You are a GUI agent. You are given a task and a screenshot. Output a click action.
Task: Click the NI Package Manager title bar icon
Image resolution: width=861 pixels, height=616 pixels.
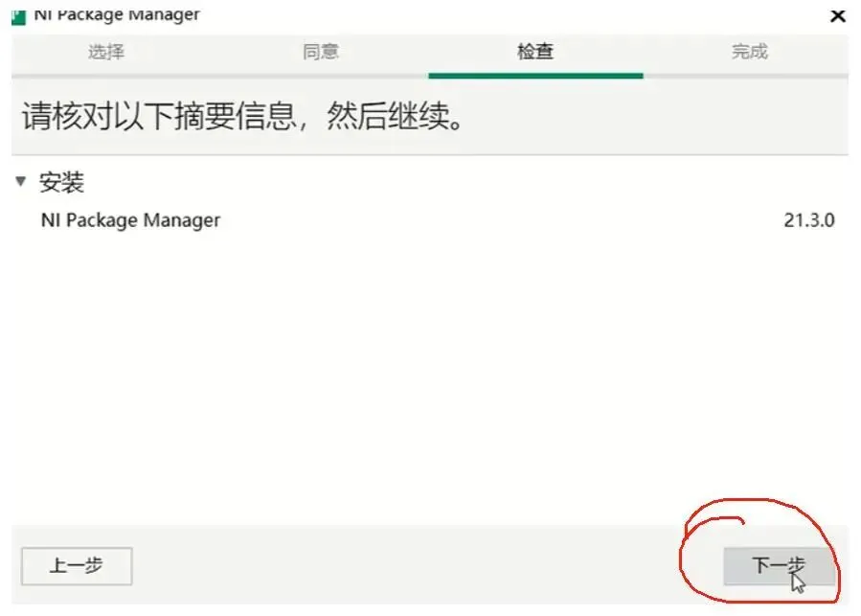tap(18, 17)
